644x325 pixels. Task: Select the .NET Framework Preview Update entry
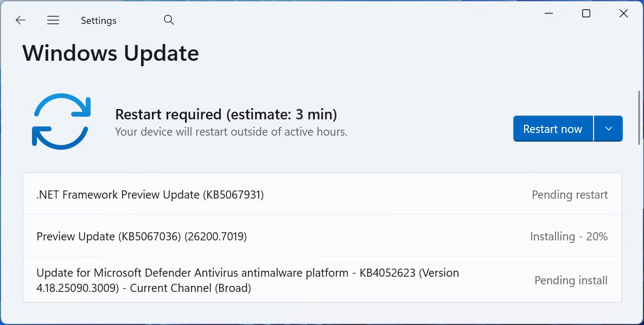pyautogui.click(x=150, y=195)
